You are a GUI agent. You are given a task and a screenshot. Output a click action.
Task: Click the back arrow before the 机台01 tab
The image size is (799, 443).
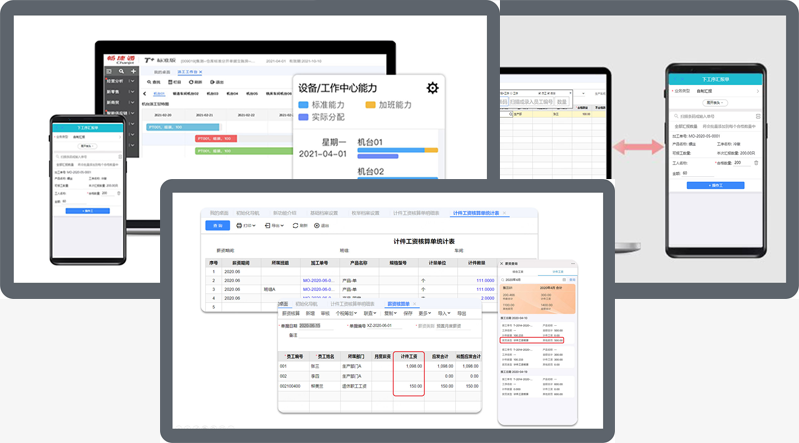146,92
